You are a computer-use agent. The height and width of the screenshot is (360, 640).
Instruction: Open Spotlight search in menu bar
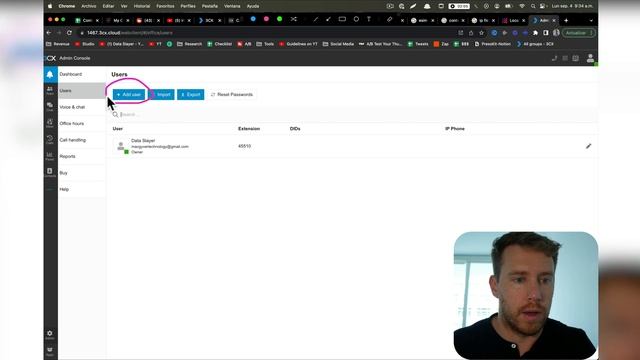(x=533, y=6)
